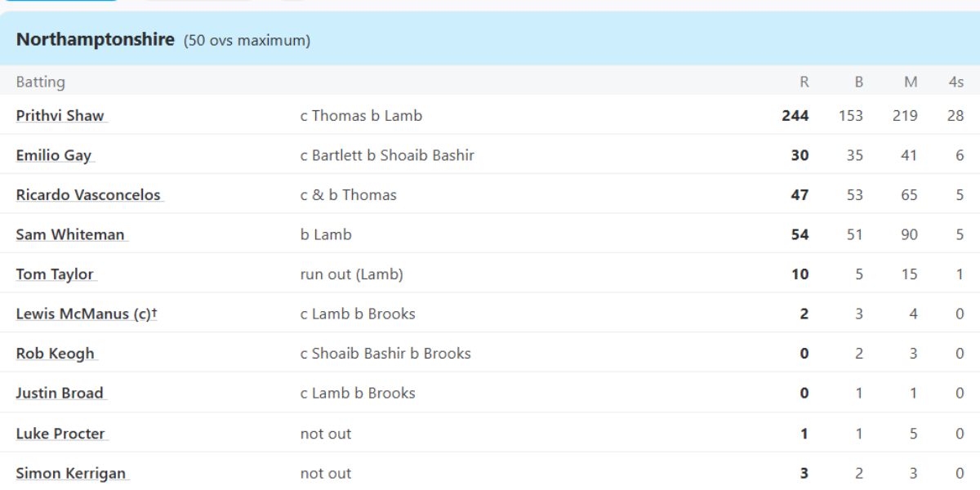
Task: Click the 'c Thomas b Lamb' dismissal text
Action: pyautogui.click(x=361, y=116)
